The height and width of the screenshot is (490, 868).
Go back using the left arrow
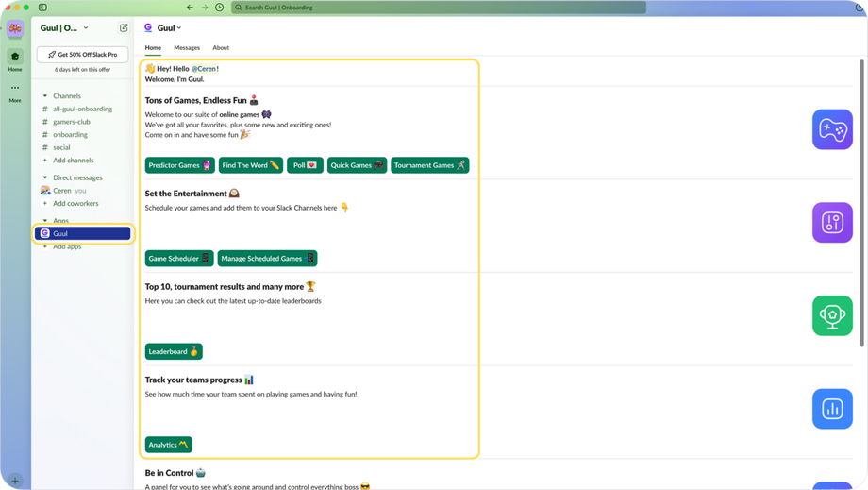click(190, 8)
